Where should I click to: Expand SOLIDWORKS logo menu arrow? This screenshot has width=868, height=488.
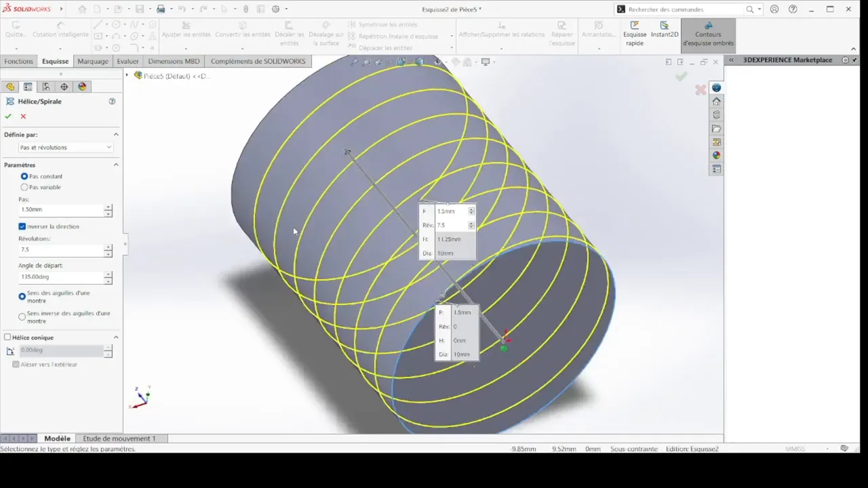[61, 9]
